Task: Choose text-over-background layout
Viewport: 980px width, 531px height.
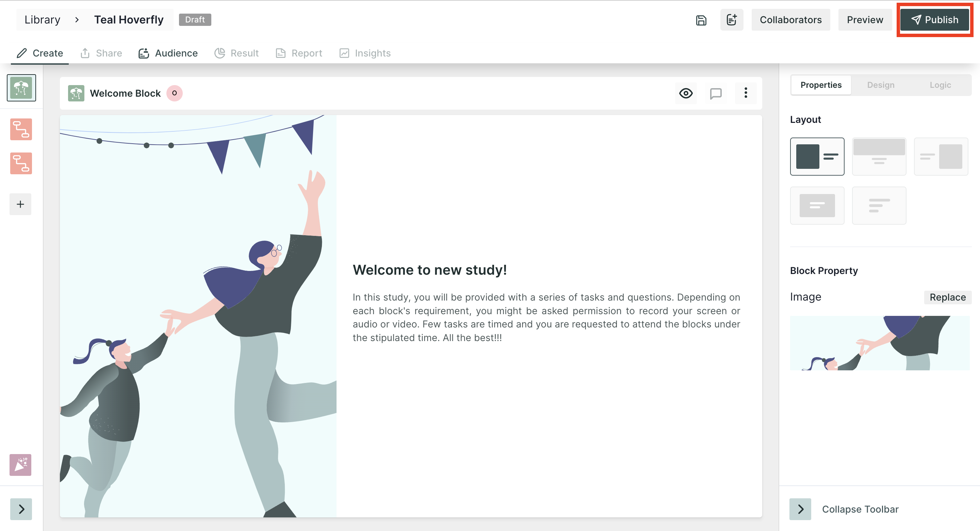Action: point(817,206)
